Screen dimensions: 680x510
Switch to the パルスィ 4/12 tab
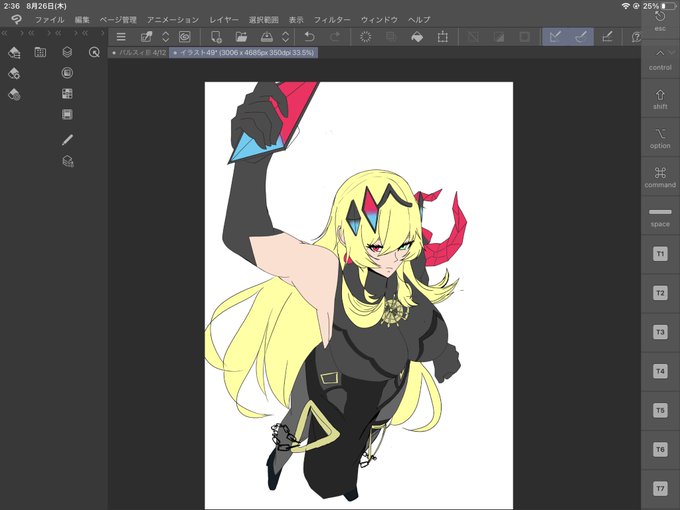pyautogui.click(x=139, y=52)
